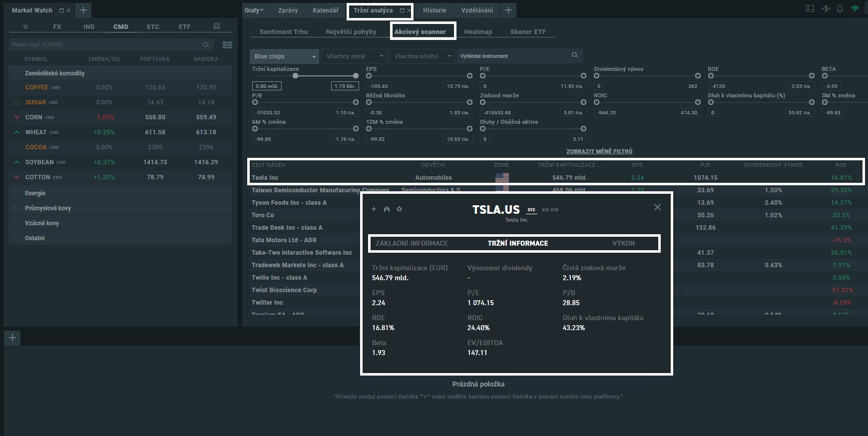Open the Historie tab
The height and width of the screenshot is (436, 868).
(434, 10)
